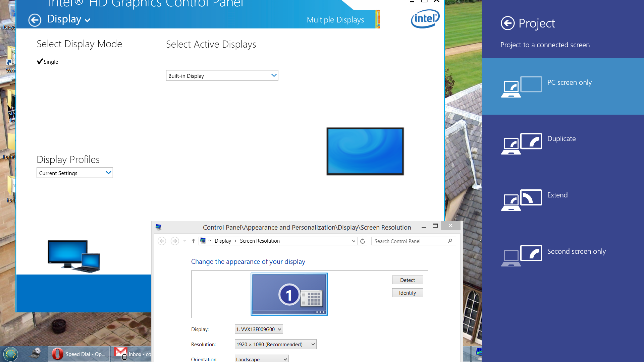
Task: Check the current display mode setting
Action: tap(47, 61)
